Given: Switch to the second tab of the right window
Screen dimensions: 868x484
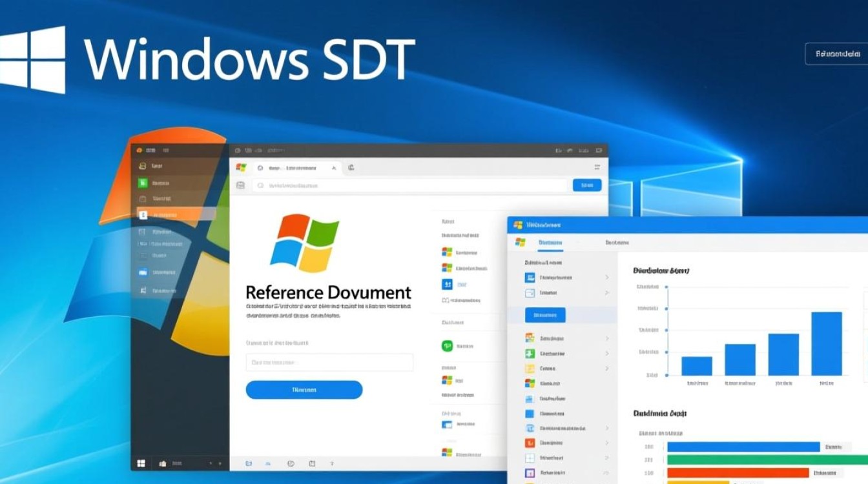Looking at the screenshot, I should point(617,242).
